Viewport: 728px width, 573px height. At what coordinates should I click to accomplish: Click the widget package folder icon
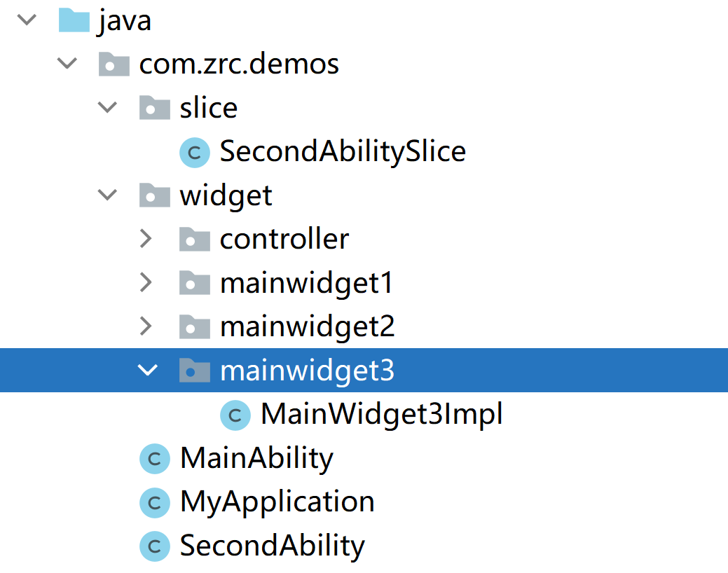tap(155, 195)
